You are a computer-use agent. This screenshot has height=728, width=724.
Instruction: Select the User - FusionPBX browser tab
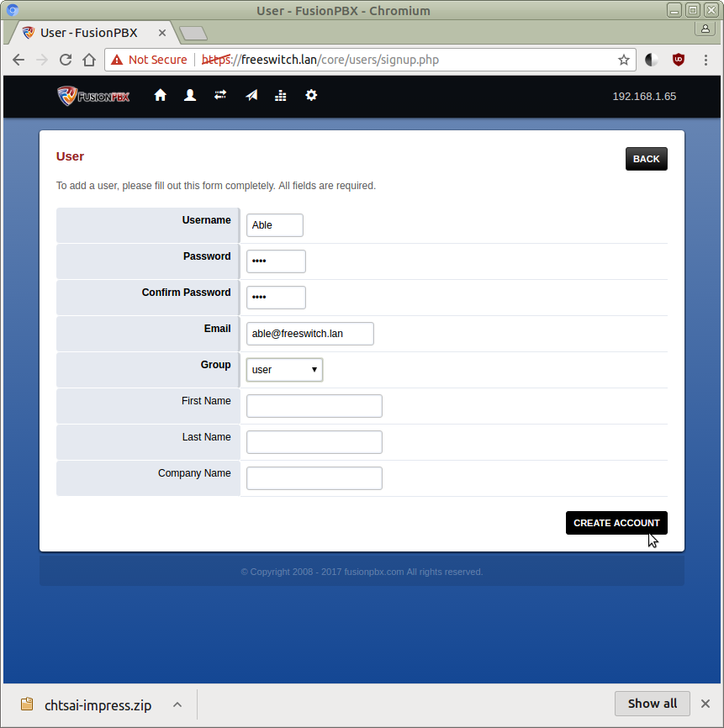94,33
